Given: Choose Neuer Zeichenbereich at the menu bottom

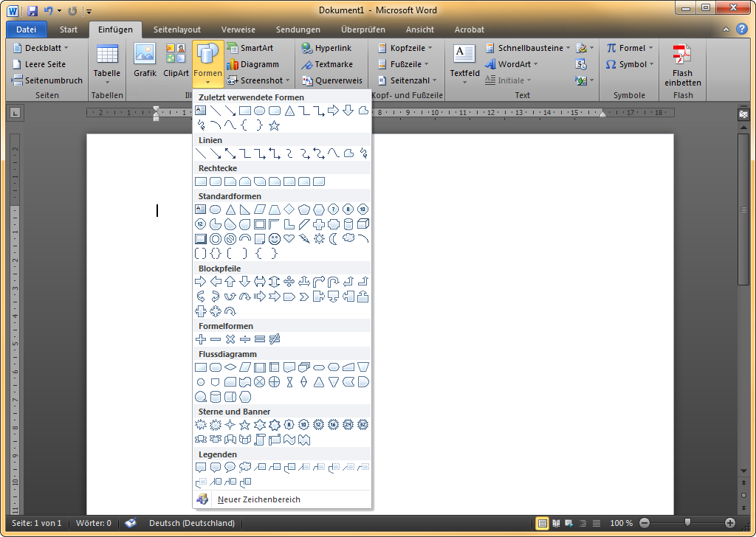Looking at the screenshot, I should (x=258, y=500).
